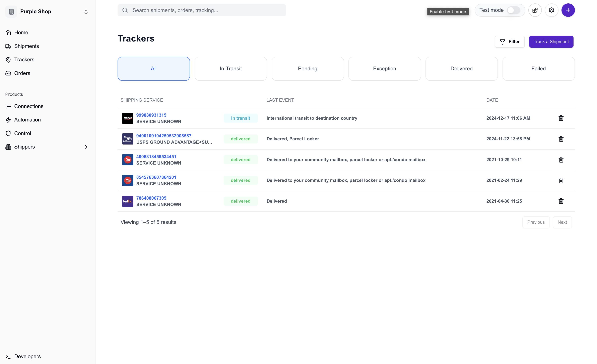Go to Automation in sidebar

point(27,120)
